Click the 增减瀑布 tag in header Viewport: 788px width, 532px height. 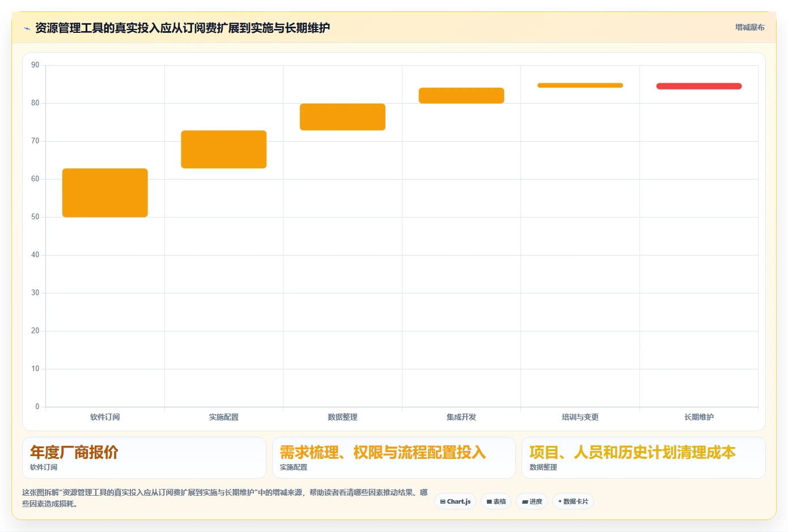749,27
